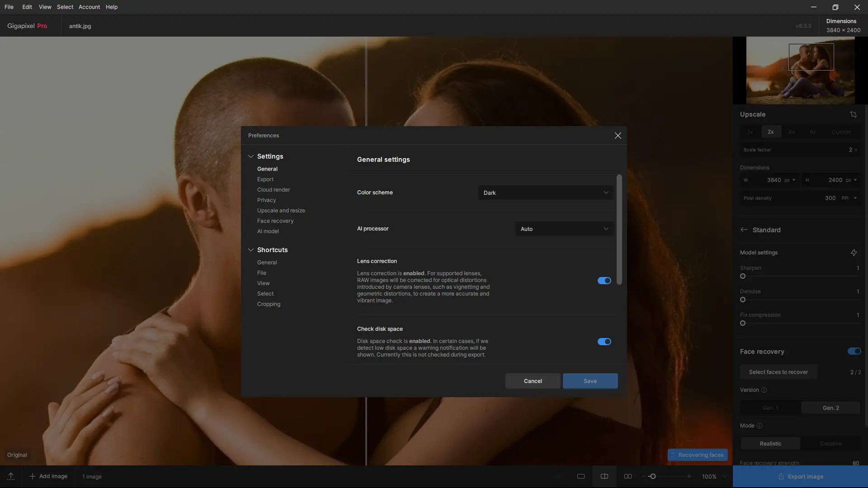Click the crop icon beside Upscale

(x=853, y=114)
